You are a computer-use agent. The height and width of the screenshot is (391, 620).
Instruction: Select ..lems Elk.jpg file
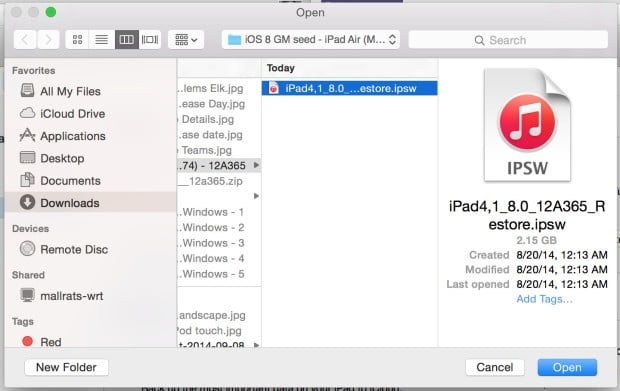click(219, 88)
